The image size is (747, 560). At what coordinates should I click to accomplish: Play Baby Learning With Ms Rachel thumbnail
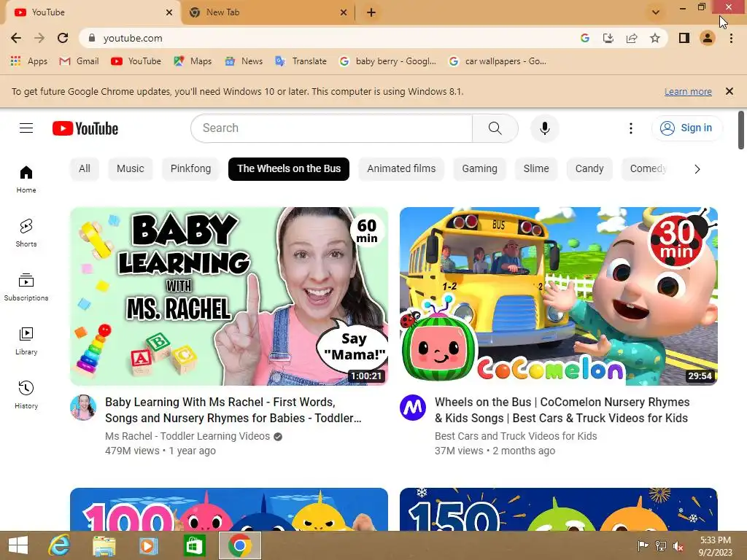click(229, 296)
